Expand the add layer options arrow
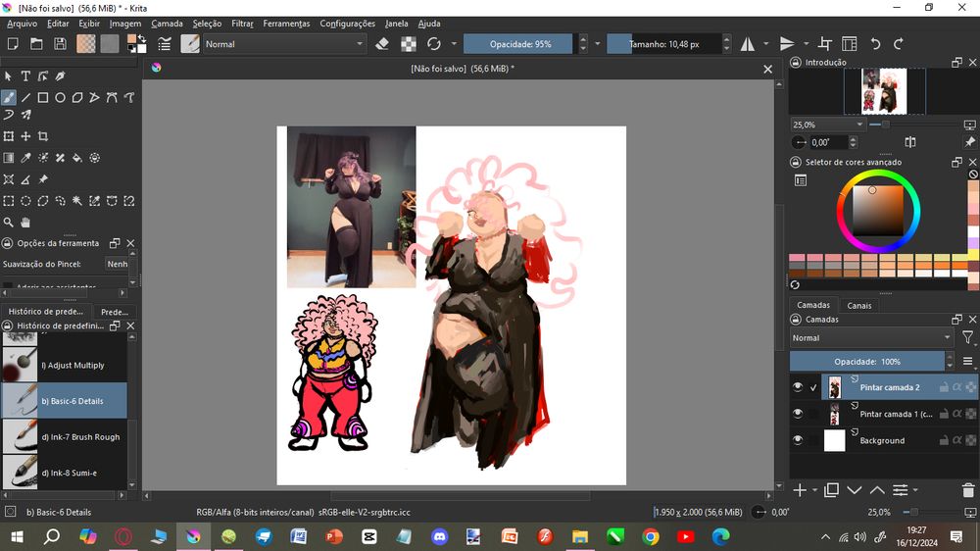 815,490
